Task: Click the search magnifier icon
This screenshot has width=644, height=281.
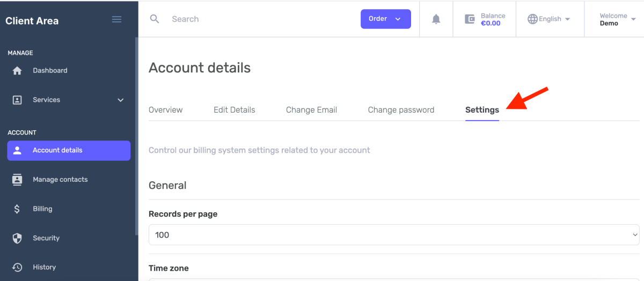Action: (155, 19)
